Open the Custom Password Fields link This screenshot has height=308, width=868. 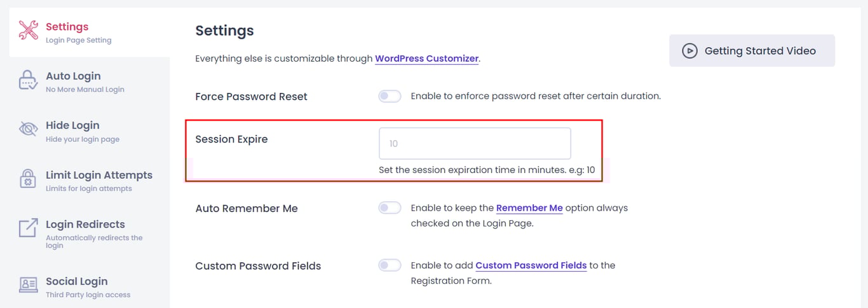pos(531,265)
